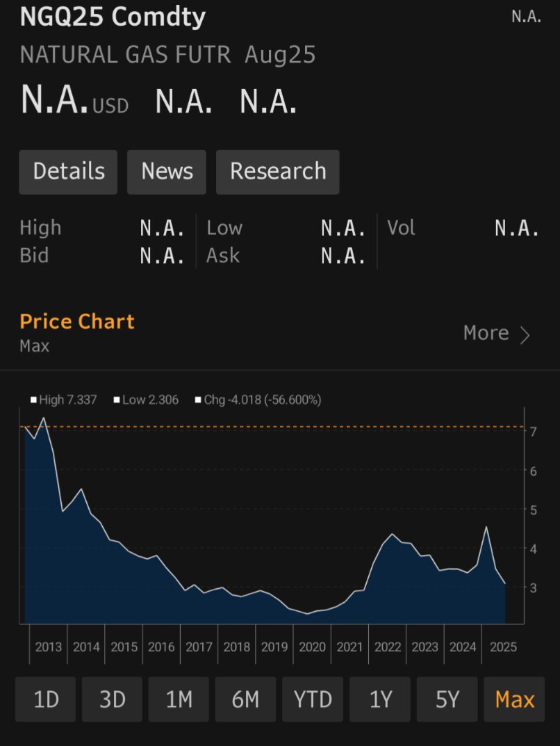This screenshot has width=560, height=746.
Task: Tap the Chg -4.018 (-56.600%) legend
Action: pos(258,400)
